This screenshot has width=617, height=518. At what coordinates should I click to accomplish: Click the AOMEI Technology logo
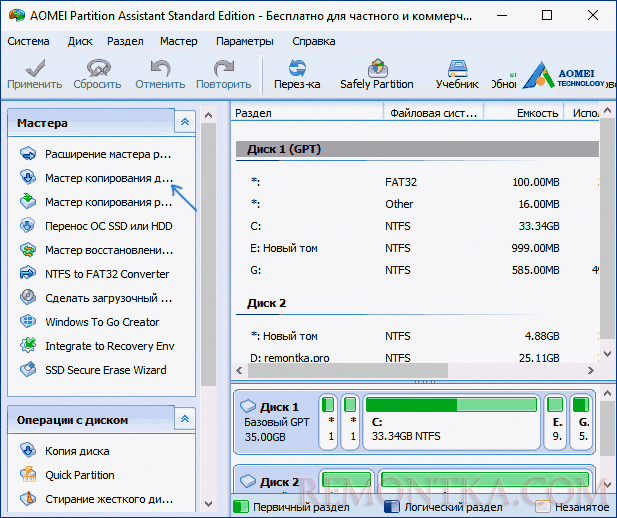click(563, 76)
